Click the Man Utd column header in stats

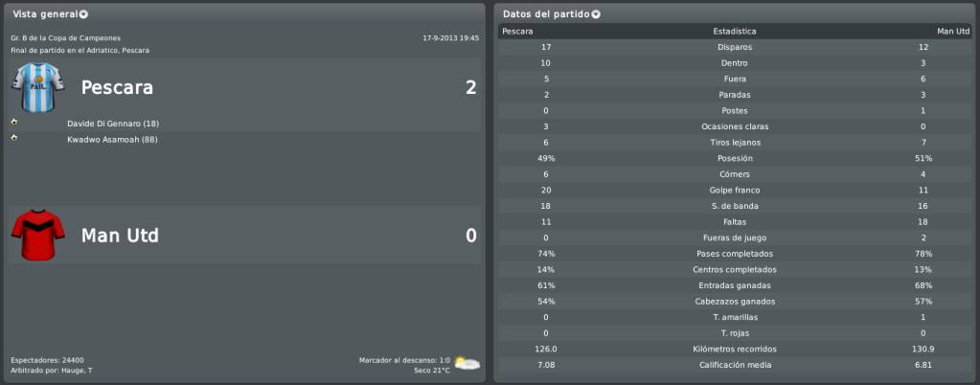(x=953, y=32)
